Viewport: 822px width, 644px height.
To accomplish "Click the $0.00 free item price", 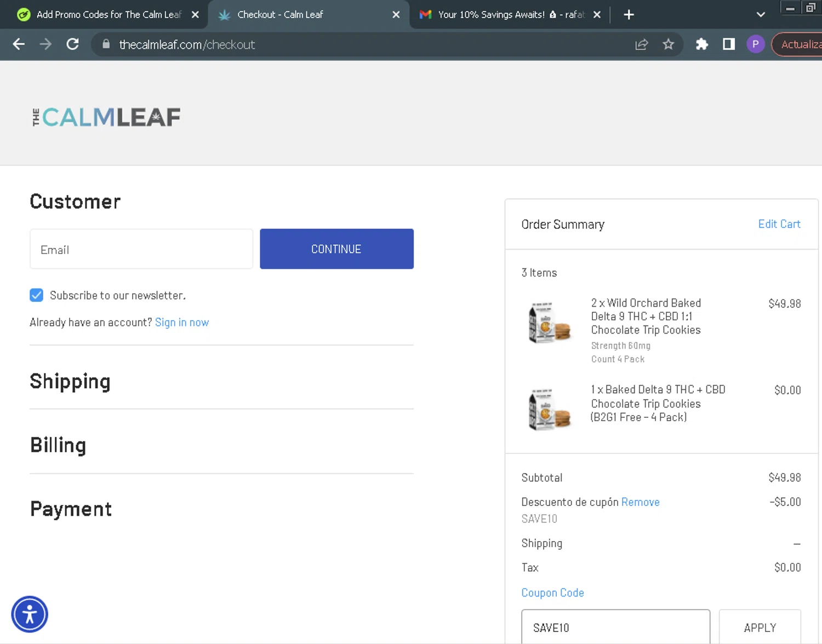I will 787,390.
